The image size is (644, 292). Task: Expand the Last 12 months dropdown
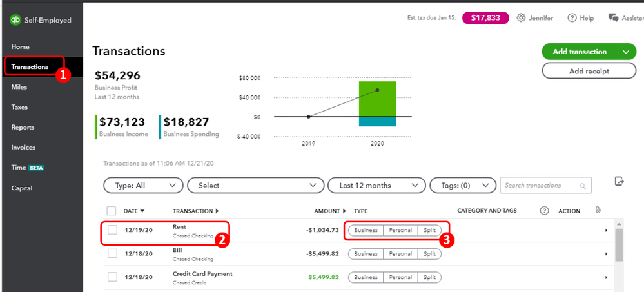coord(376,186)
